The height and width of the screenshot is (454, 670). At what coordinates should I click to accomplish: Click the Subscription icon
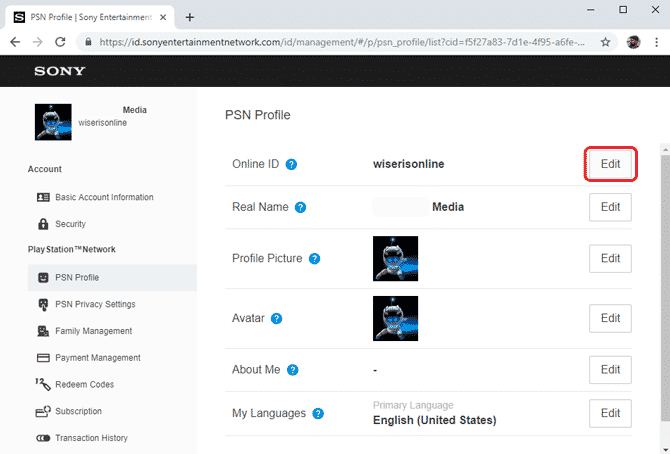pos(43,411)
